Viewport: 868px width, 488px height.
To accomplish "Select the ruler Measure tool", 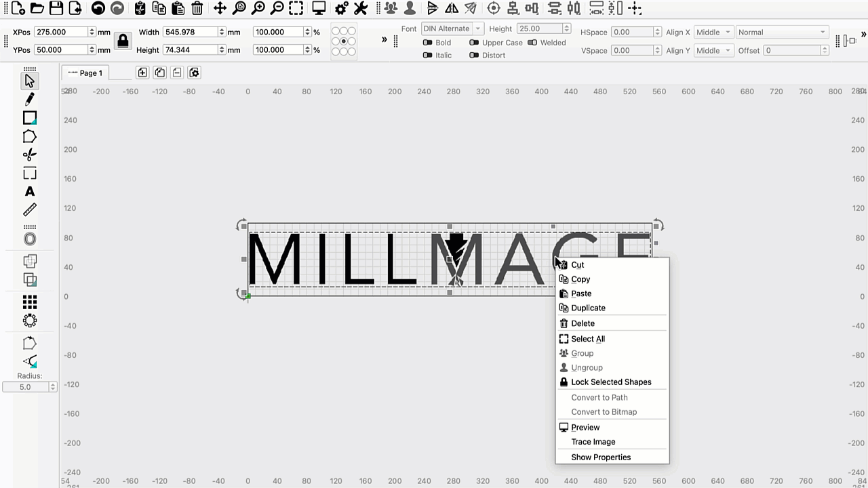I will tap(29, 210).
